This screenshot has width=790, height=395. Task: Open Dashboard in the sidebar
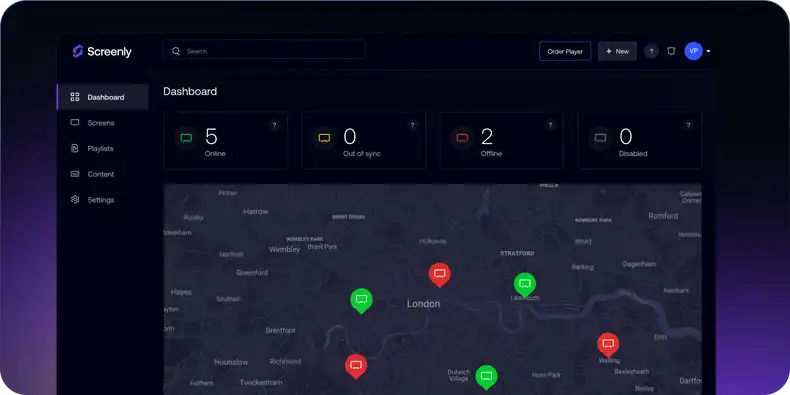(102, 97)
